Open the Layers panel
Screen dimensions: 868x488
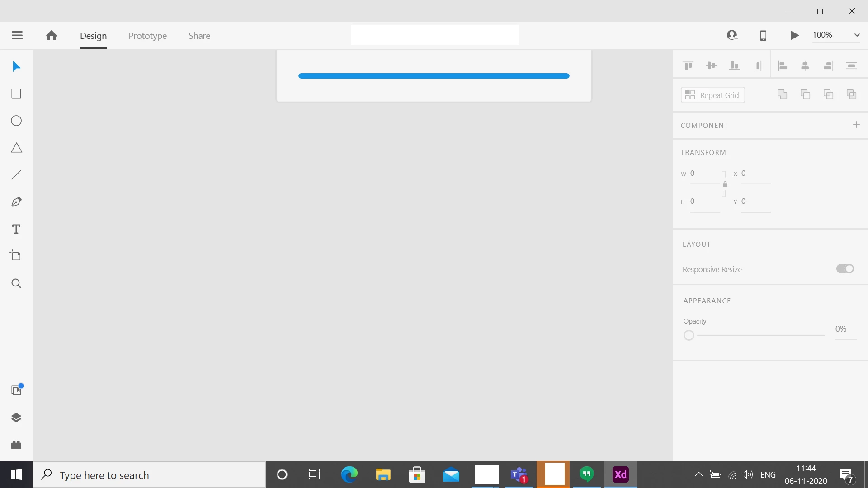pos(16,418)
